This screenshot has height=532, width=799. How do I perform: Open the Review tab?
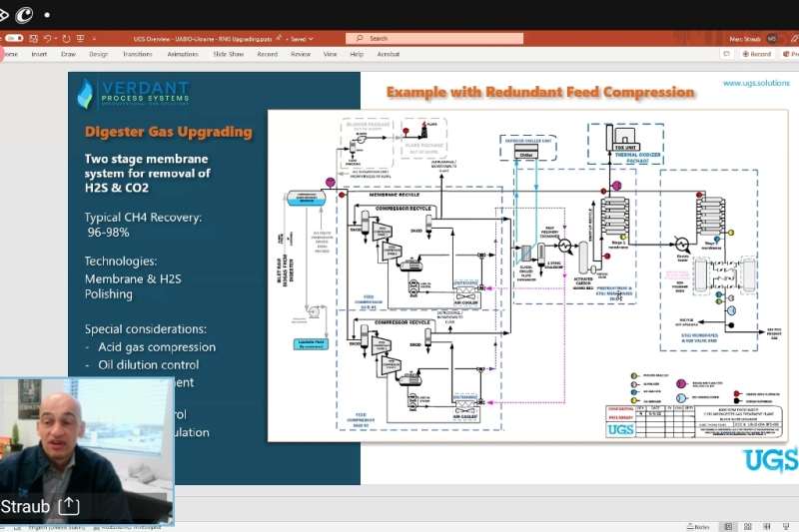[x=301, y=54]
